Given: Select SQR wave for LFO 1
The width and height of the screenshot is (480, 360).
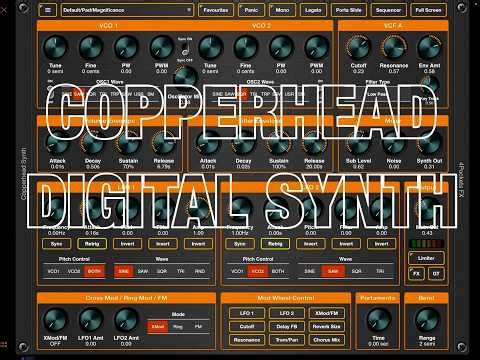Looking at the screenshot, I should pyautogui.click(x=162, y=271).
